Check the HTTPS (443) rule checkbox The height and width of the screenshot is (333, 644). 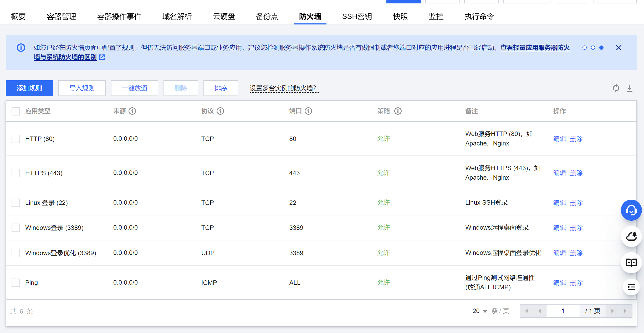pyautogui.click(x=16, y=173)
